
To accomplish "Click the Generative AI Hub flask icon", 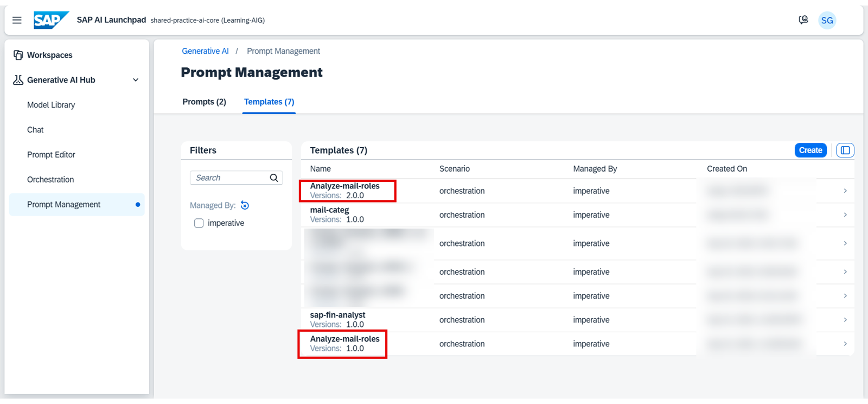I will [x=18, y=80].
